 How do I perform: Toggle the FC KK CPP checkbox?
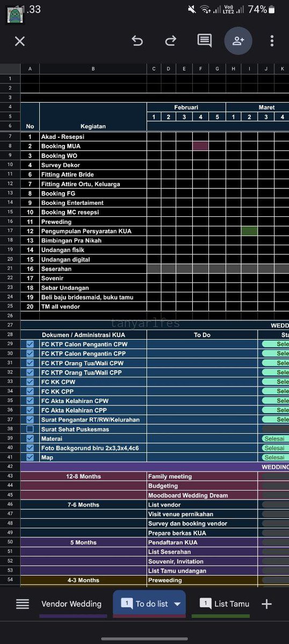coord(30,391)
